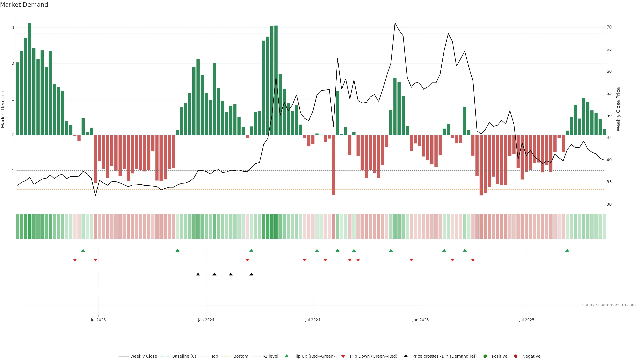
Task: Toggle the Top dotted line legend
Action: [204, 356]
